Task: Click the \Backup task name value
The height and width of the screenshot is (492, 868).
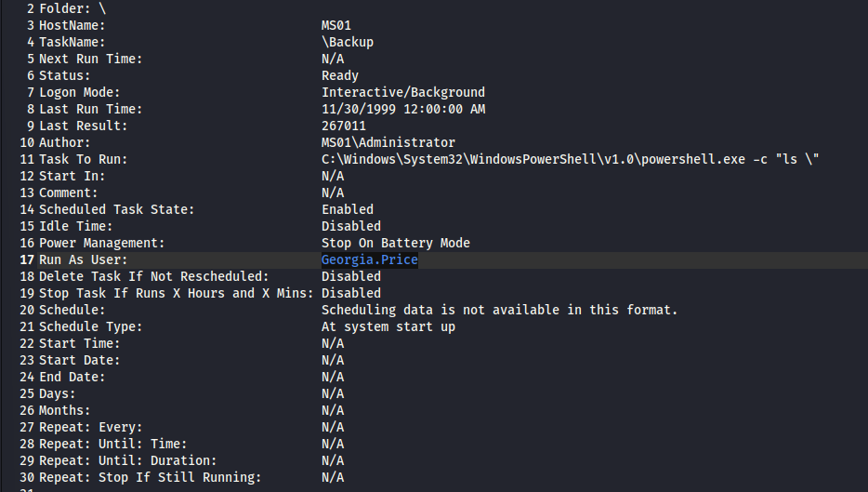Action: point(348,42)
